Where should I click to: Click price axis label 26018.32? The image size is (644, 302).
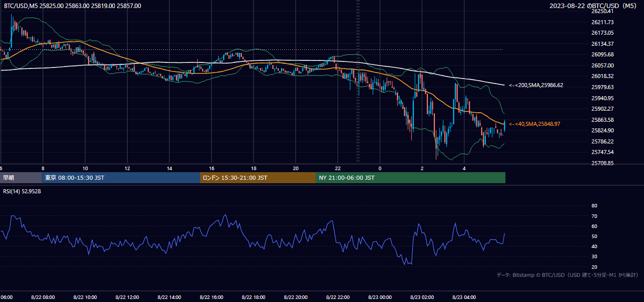602,76
